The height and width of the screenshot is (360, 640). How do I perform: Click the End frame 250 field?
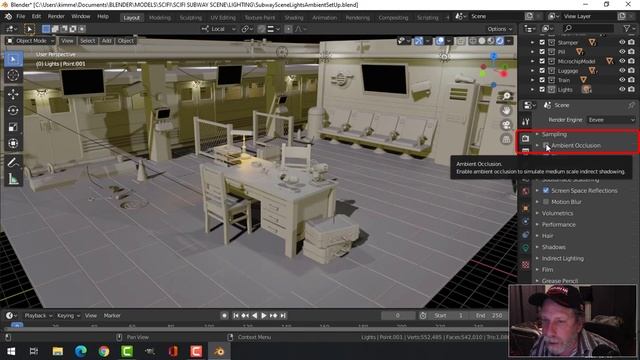coord(489,316)
